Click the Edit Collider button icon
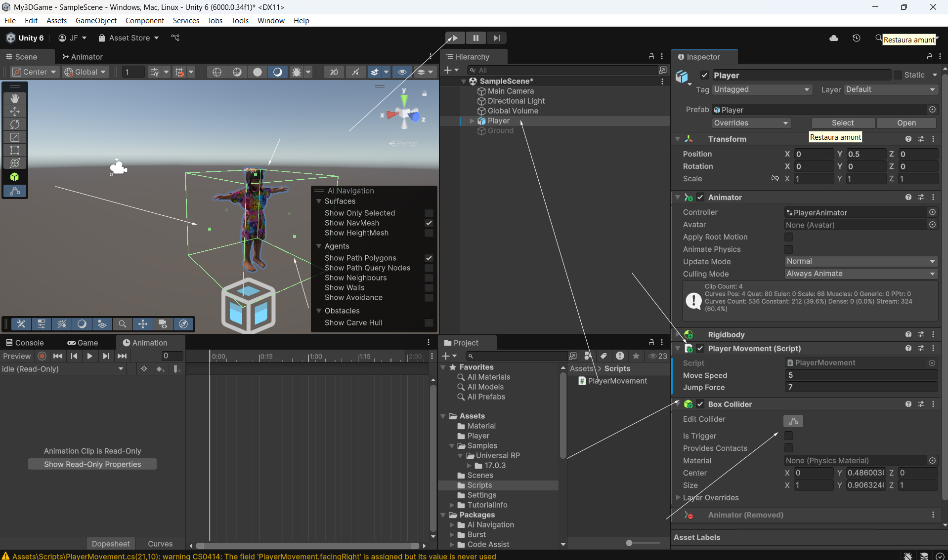 (x=793, y=421)
